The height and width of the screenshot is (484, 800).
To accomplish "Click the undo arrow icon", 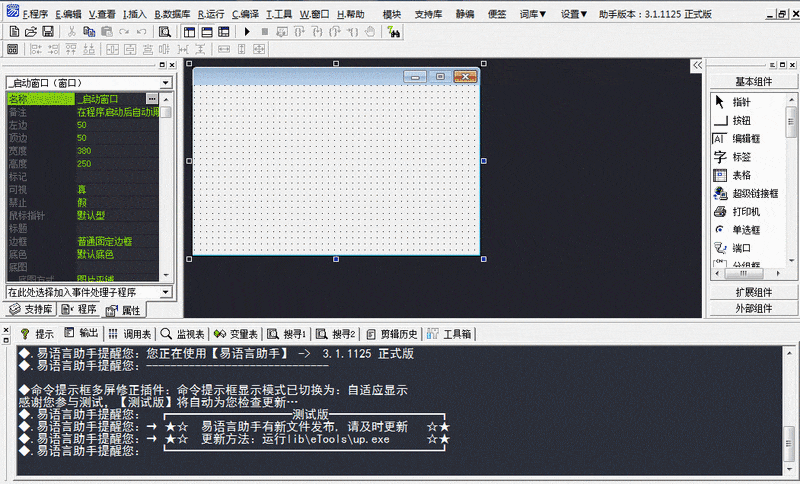I will click(141, 32).
